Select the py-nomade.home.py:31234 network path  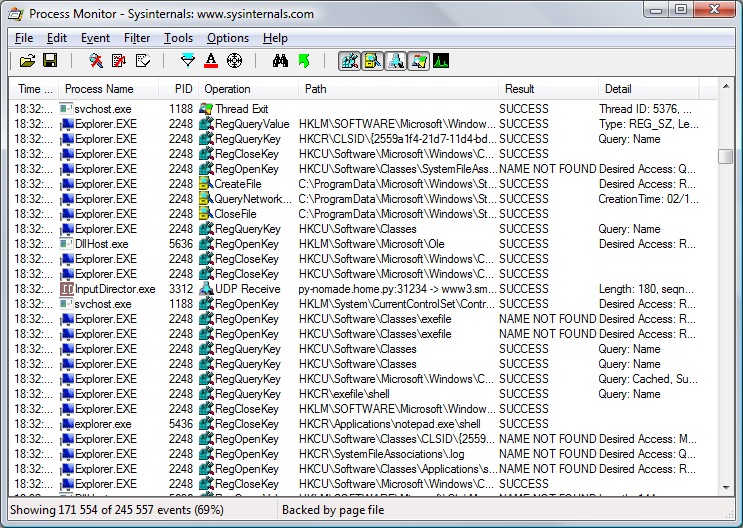tap(398, 289)
